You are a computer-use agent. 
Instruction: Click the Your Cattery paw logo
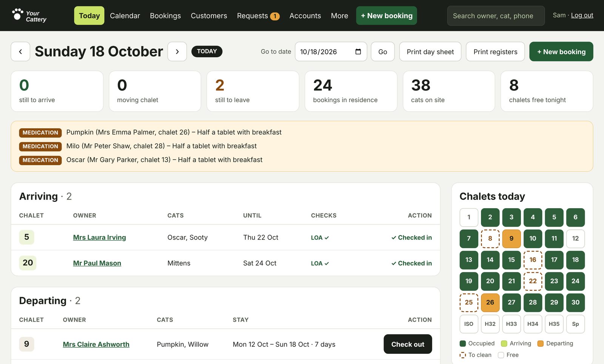point(29,15)
